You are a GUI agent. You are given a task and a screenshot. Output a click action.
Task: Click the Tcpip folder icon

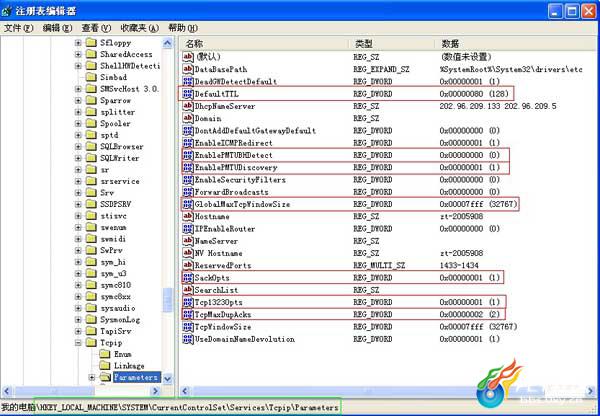pos(91,343)
